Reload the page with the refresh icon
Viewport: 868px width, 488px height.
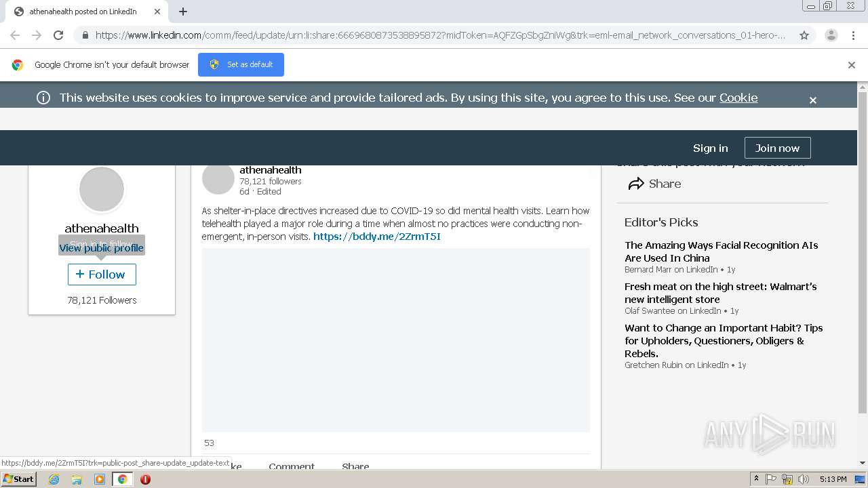click(58, 35)
